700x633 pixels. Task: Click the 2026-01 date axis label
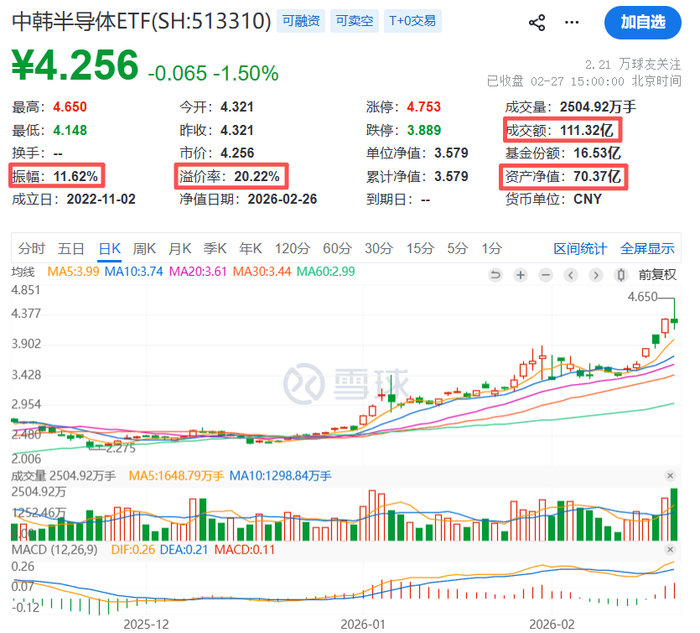(x=362, y=624)
